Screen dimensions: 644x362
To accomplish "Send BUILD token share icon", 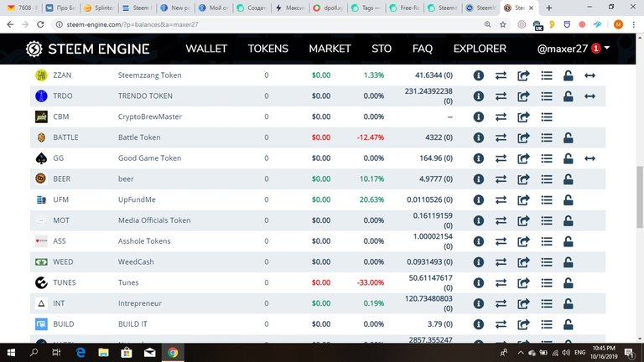I will click(x=523, y=324).
